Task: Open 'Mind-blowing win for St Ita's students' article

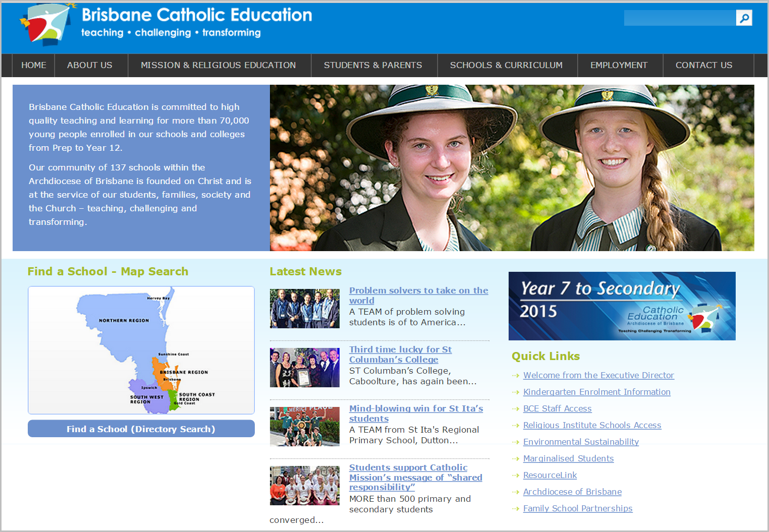Action: (x=416, y=413)
